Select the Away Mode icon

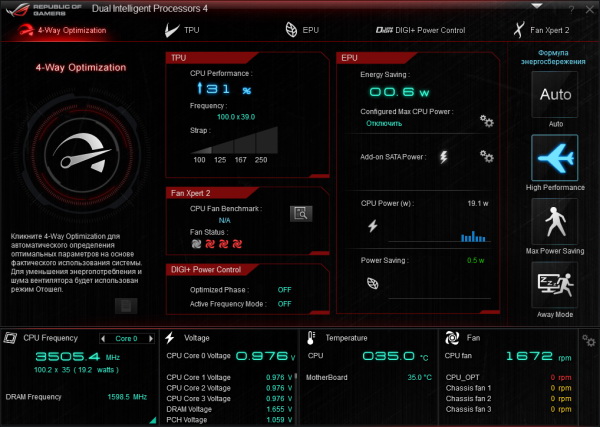coord(555,285)
